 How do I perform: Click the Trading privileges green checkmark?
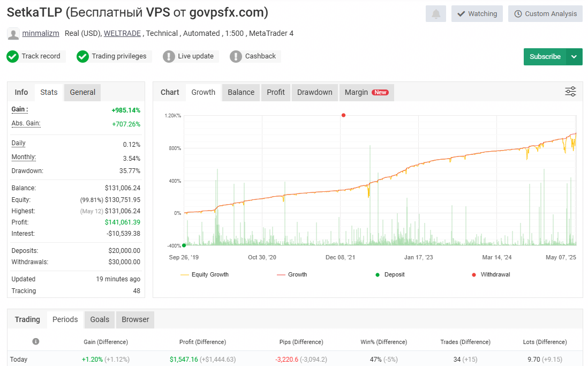pyautogui.click(x=82, y=56)
